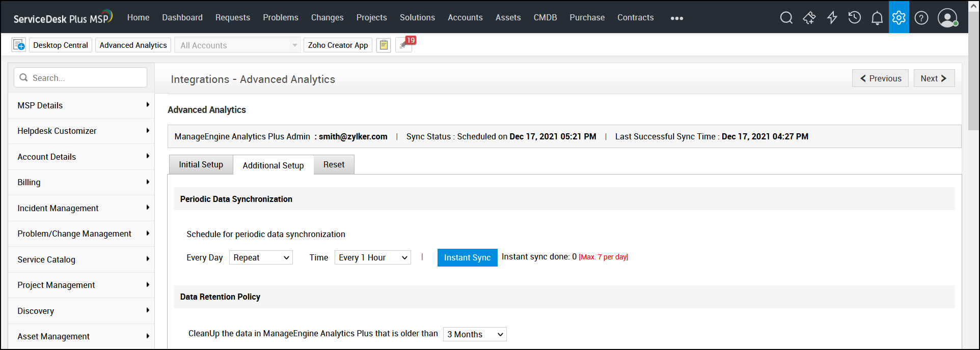This screenshot has width=980, height=350.
Task: Open the Solutions menu
Action: 417,17
